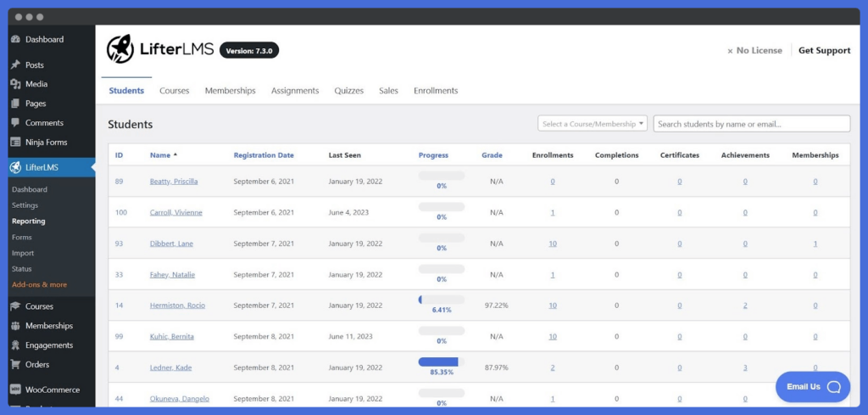Image resolution: width=868 pixels, height=415 pixels.
Task: Switch to the Quizzes tab
Action: click(x=348, y=91)
